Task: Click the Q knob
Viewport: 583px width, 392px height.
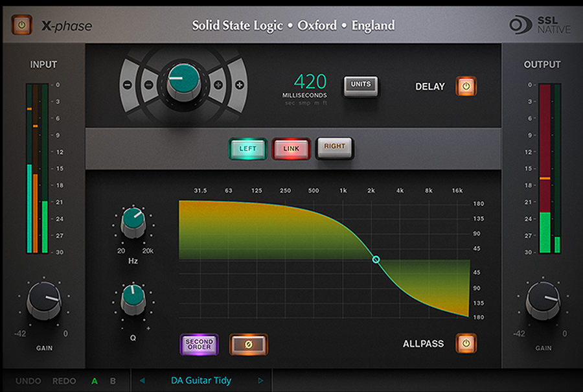Action: coord(133,300)
